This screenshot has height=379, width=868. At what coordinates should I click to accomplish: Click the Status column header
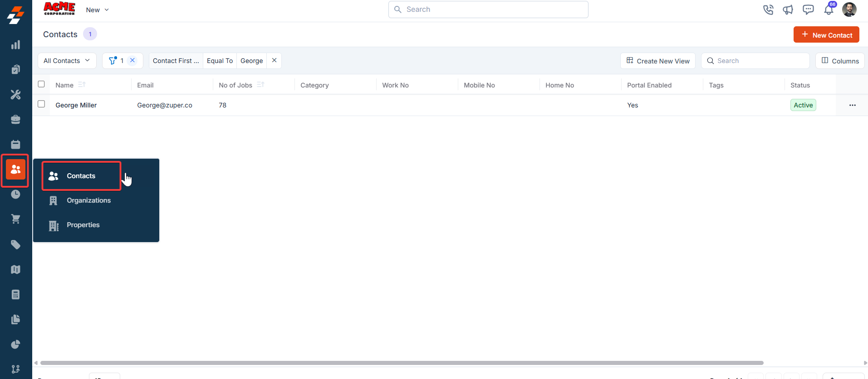pyautogui.click(x=800, y=85)
